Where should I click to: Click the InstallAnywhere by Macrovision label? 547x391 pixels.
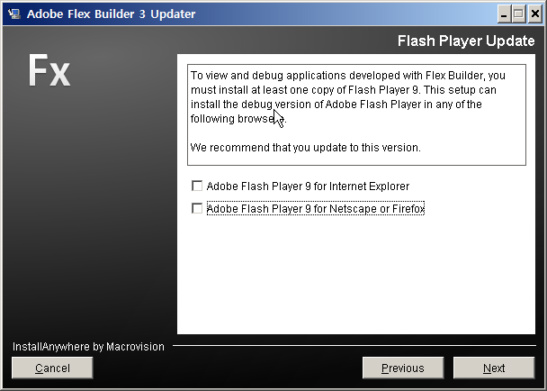(88, 347)
